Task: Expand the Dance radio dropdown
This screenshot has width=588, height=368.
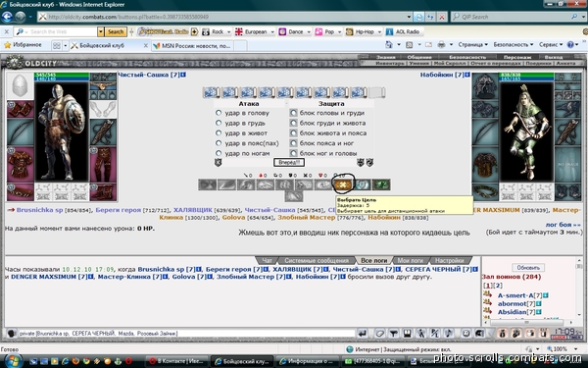Action: click(309, 32)
